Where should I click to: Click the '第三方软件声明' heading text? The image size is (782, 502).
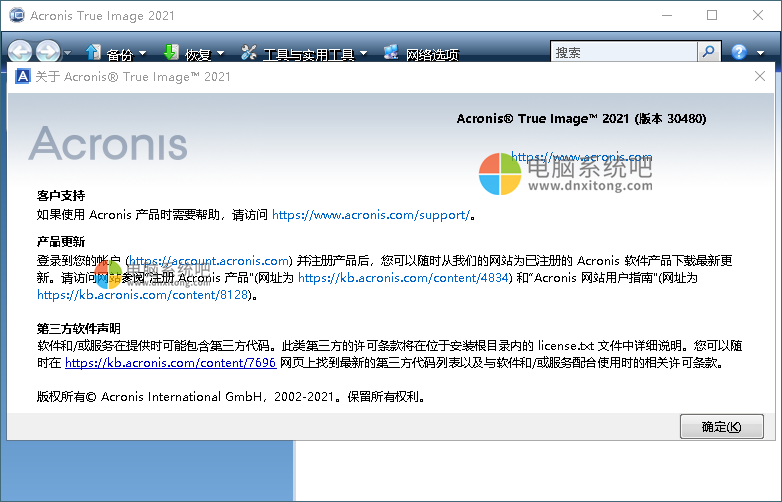[79, 329]
